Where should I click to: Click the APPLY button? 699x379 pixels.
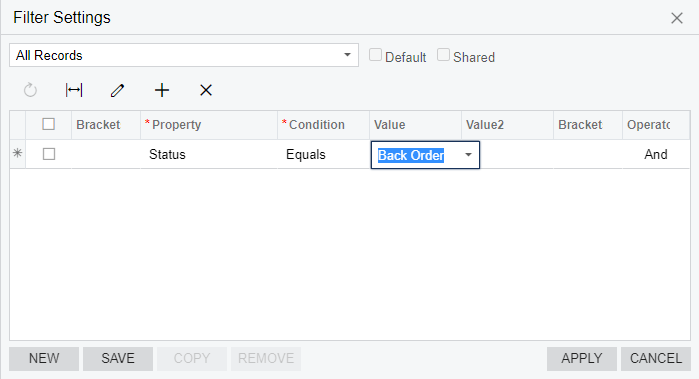click(582, 358)
